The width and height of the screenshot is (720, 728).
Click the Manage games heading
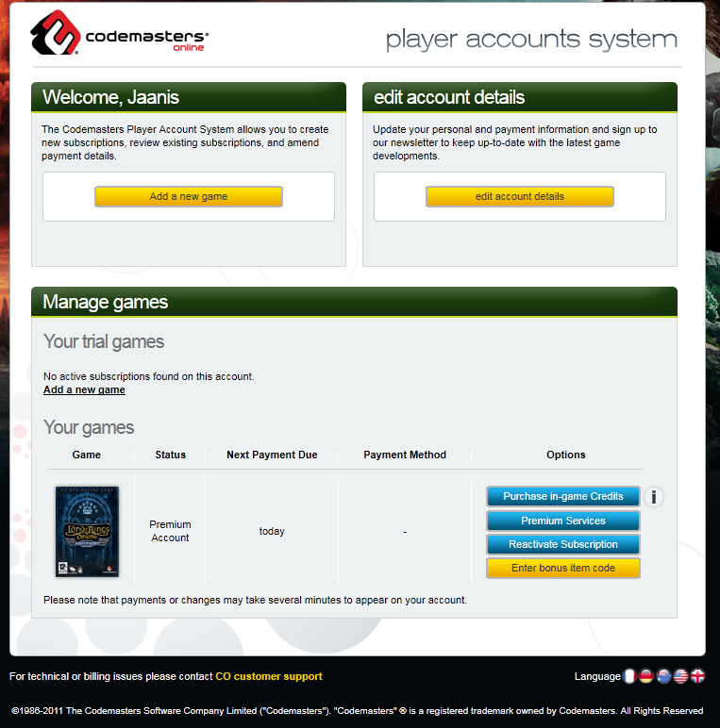tap(106, 302)
